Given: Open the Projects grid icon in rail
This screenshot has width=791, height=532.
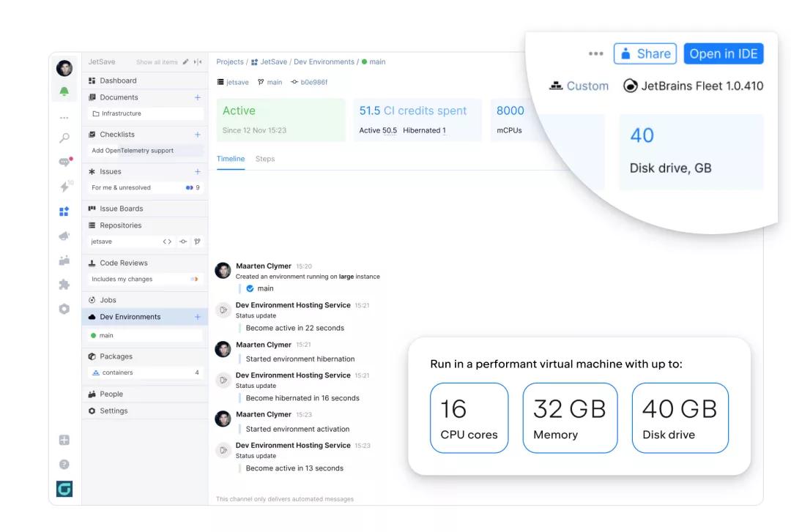Looking at the screenshot, I should pyautogui.click(x=64, y=211).
